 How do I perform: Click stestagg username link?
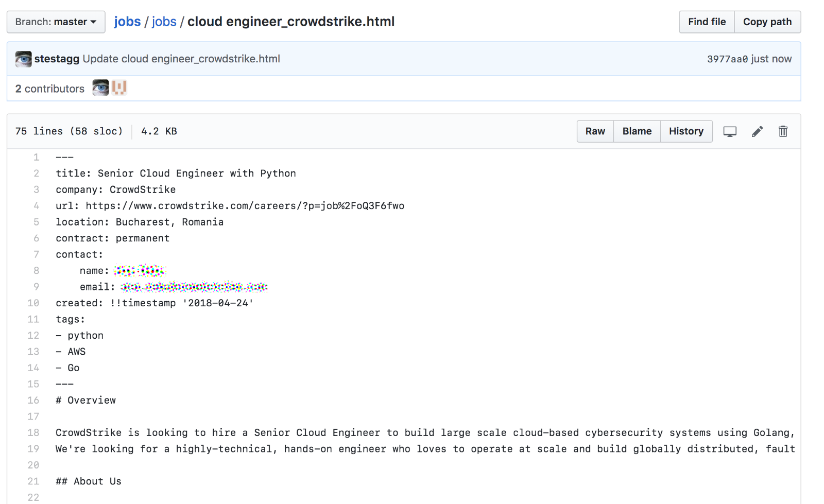[x=57, y=59]
